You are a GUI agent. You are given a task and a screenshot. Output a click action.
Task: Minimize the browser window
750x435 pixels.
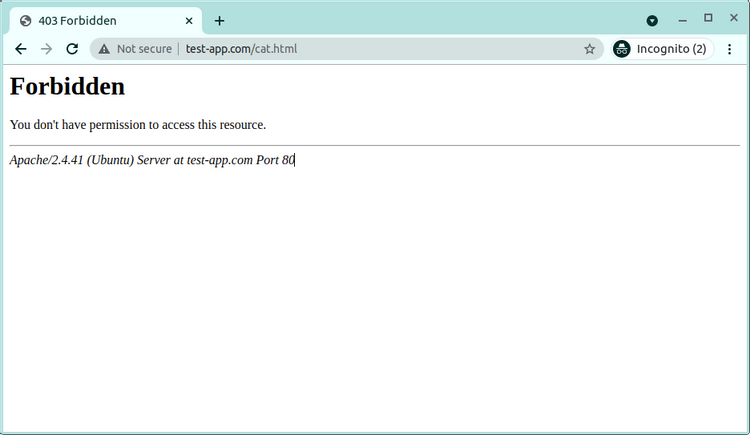pyautogui.click(x=682, y=19)
